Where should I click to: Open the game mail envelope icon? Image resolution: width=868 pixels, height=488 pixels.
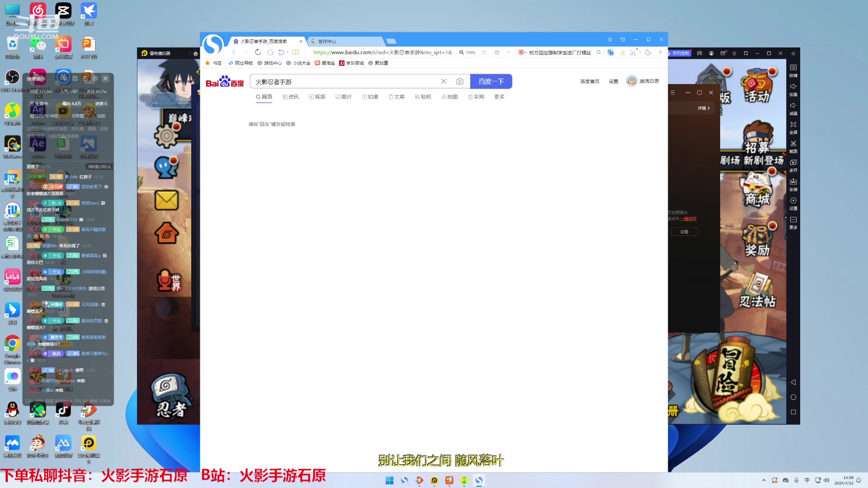[x=166, y=200]
